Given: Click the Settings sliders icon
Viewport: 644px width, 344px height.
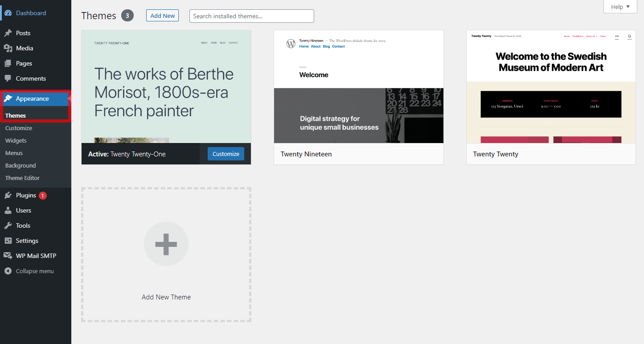Looking at the screenshot, I should click(x=8, y=241).
